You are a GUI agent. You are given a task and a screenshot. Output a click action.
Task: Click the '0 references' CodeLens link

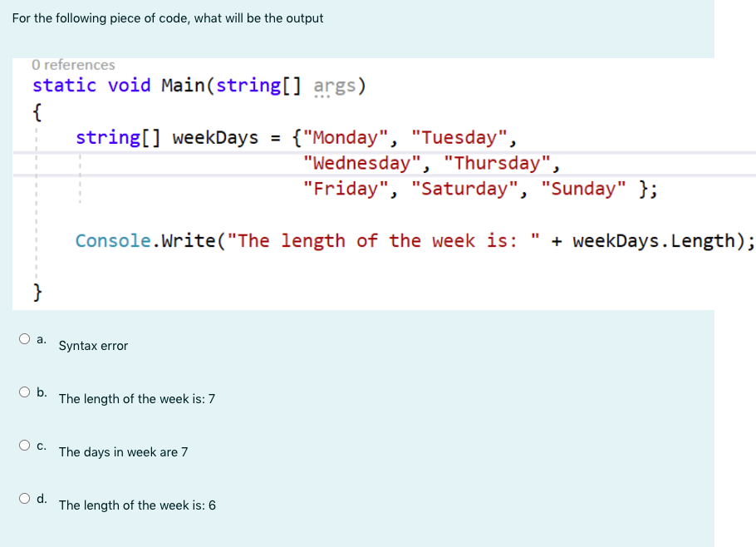[x=72, y=65]
